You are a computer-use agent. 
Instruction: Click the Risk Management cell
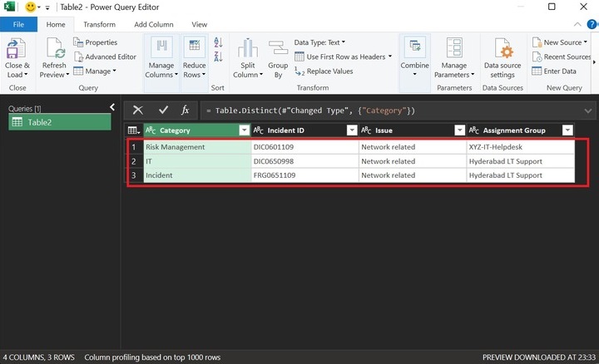pyautogui.click(x=197, y=147)
